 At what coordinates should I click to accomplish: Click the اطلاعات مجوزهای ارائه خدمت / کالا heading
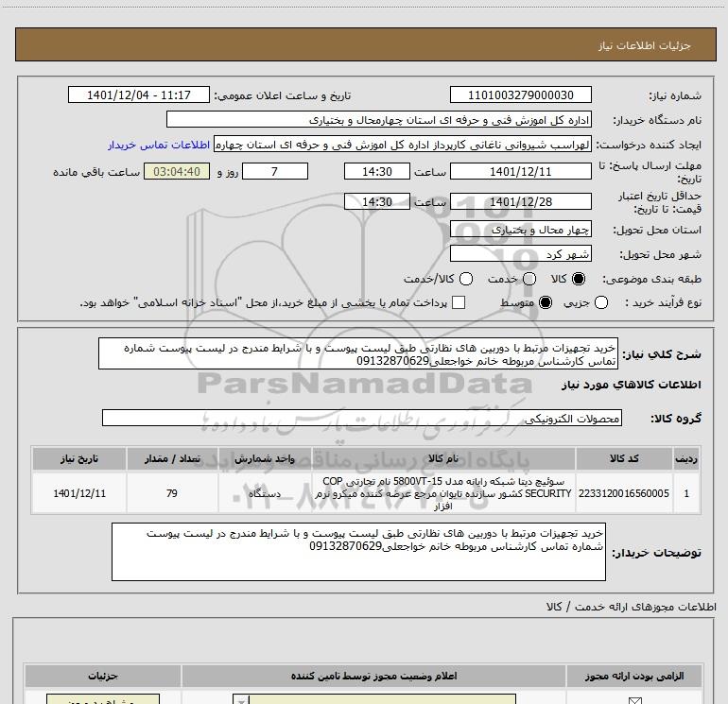(632, 607)
